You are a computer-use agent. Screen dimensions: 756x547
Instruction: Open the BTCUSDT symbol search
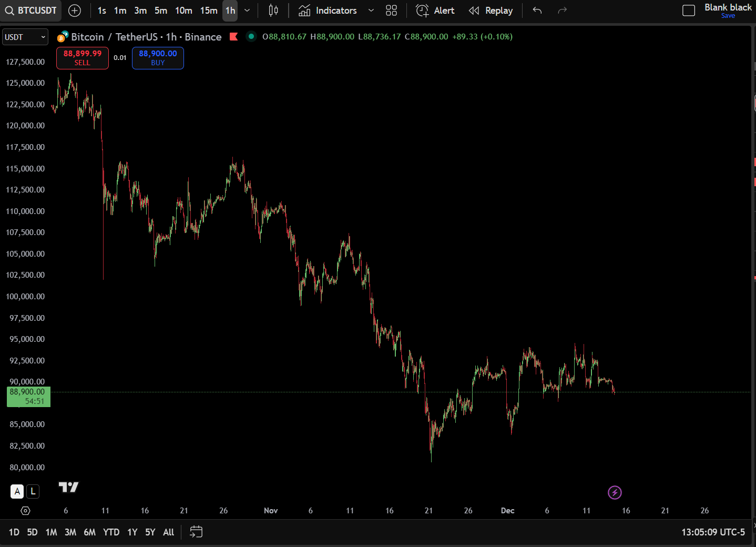point(31,11)
